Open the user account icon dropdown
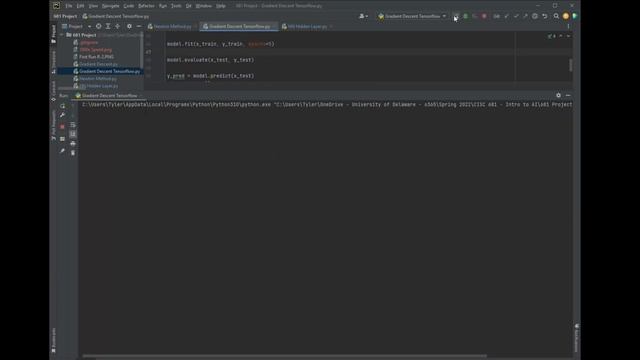640x360 pixels. (363, 16)
